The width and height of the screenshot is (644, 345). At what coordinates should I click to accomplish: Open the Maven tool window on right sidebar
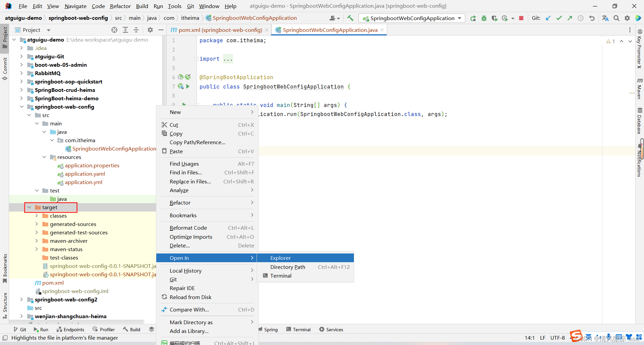coord(640,89)
